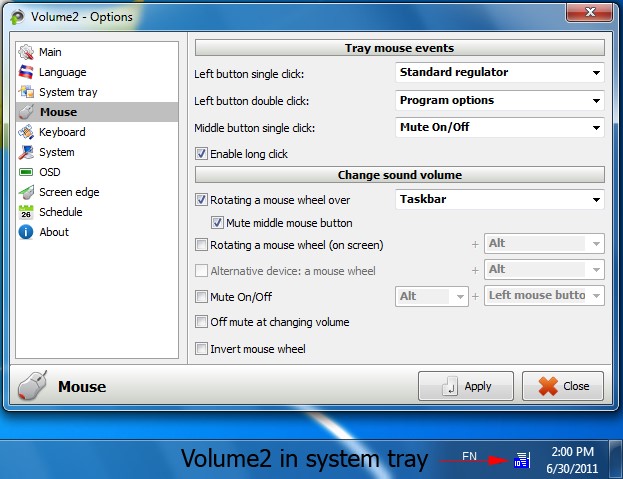This screenshot has height=479, width=623.
Task: Click the Keyboard section icon
Action: click(x=26, y=132)
